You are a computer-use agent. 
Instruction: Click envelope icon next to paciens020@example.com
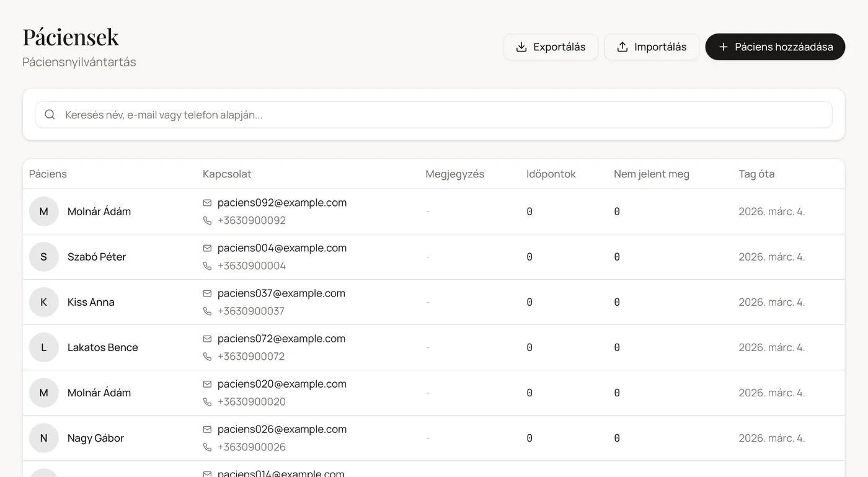point(207,384)
